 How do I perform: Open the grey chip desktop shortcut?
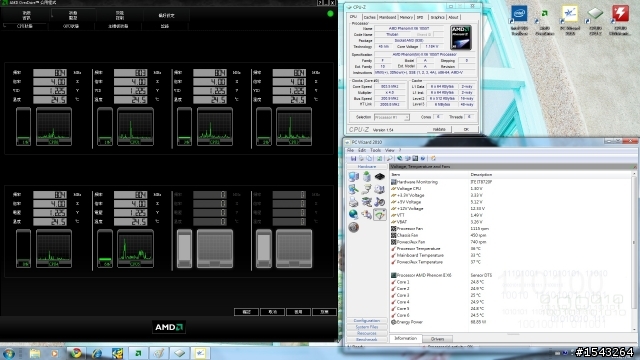pos(595,19)
